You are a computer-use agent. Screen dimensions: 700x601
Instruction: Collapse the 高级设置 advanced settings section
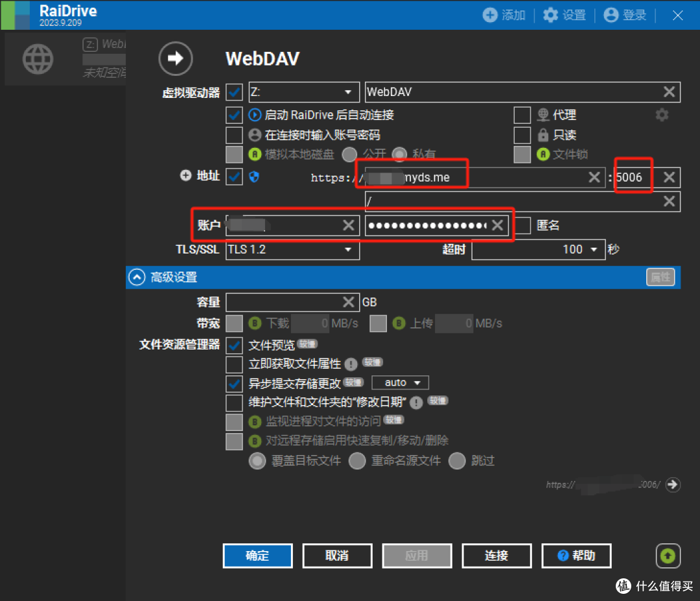(x=137, y=277)
